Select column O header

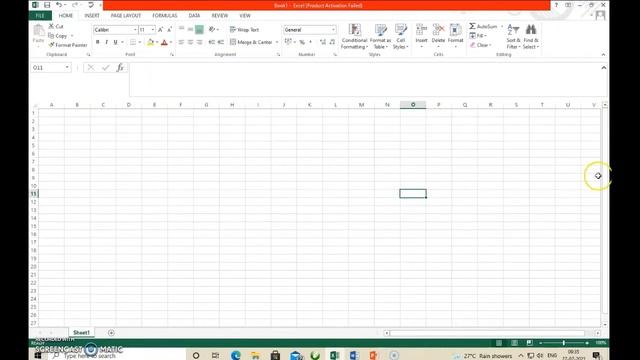tap(413, 105)
